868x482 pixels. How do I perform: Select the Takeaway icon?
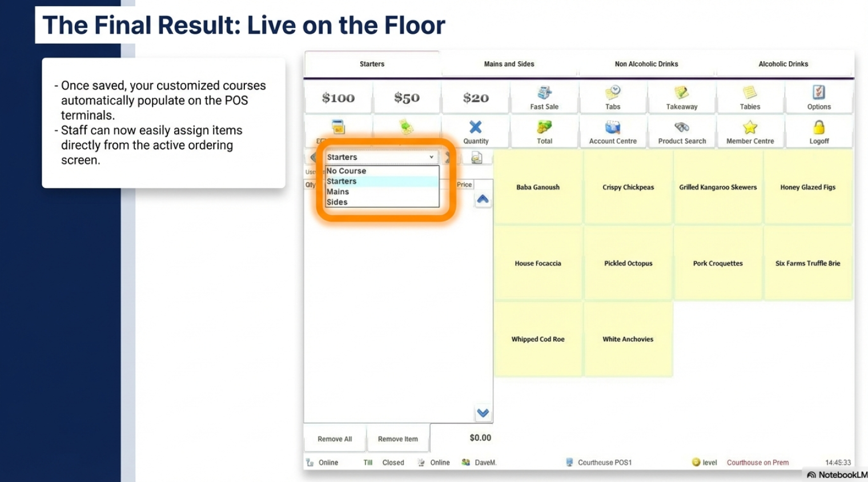click(681, 93)
